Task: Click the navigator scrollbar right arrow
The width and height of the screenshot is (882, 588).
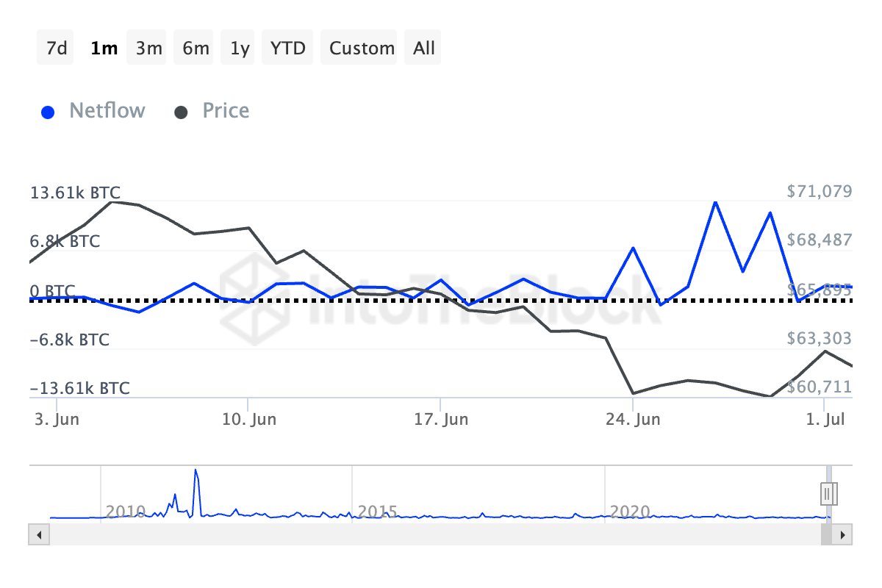Action: [x=845, y=534]
